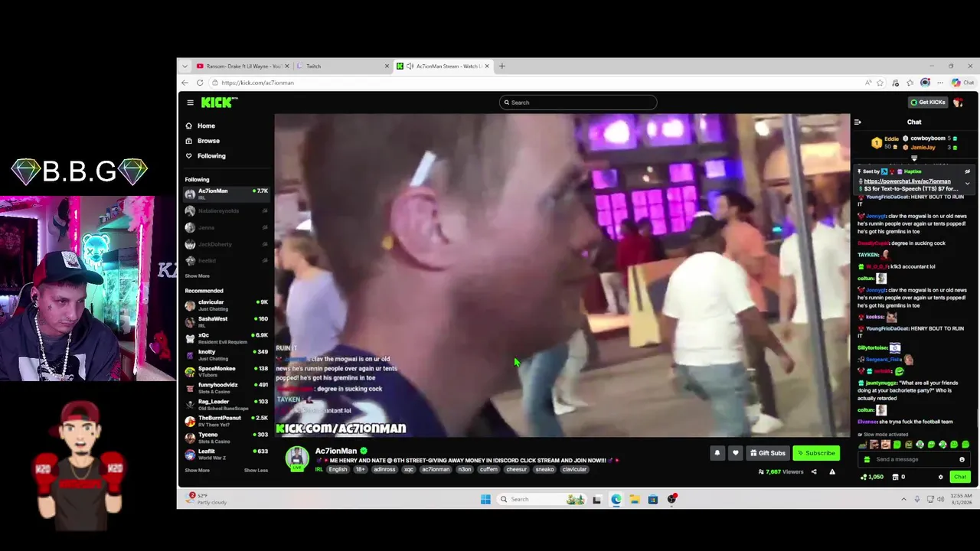Open the Kick hamburger sidebar menu

click(190, 103)
